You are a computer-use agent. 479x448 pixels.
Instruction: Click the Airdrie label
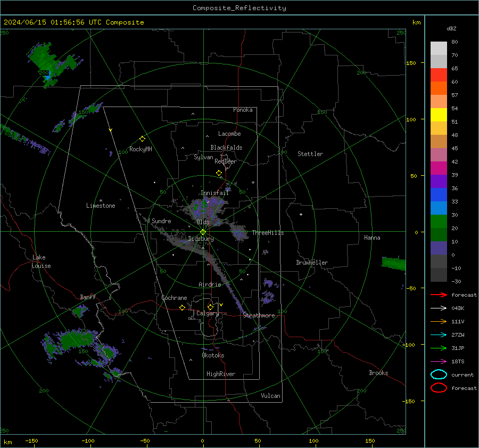pos(210,284)
